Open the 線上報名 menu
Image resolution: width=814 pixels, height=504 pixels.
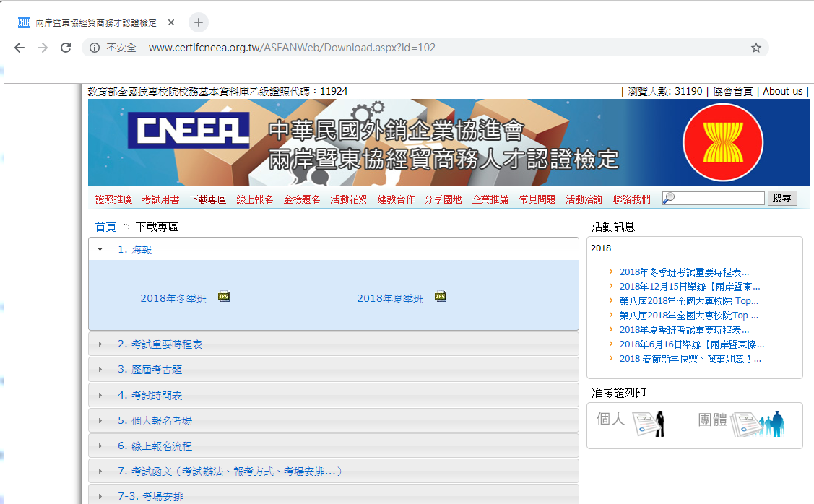255,199
